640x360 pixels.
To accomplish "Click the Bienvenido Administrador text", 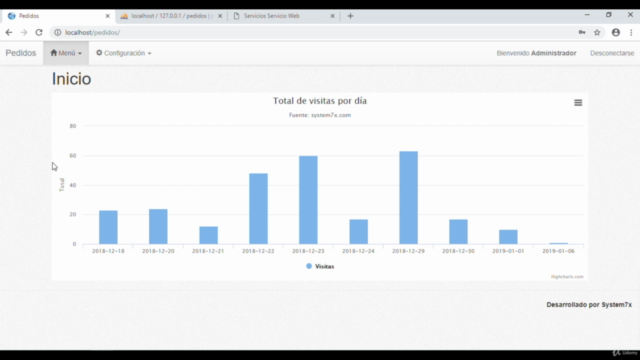I will pyautogui.click(x=536, y=53).
